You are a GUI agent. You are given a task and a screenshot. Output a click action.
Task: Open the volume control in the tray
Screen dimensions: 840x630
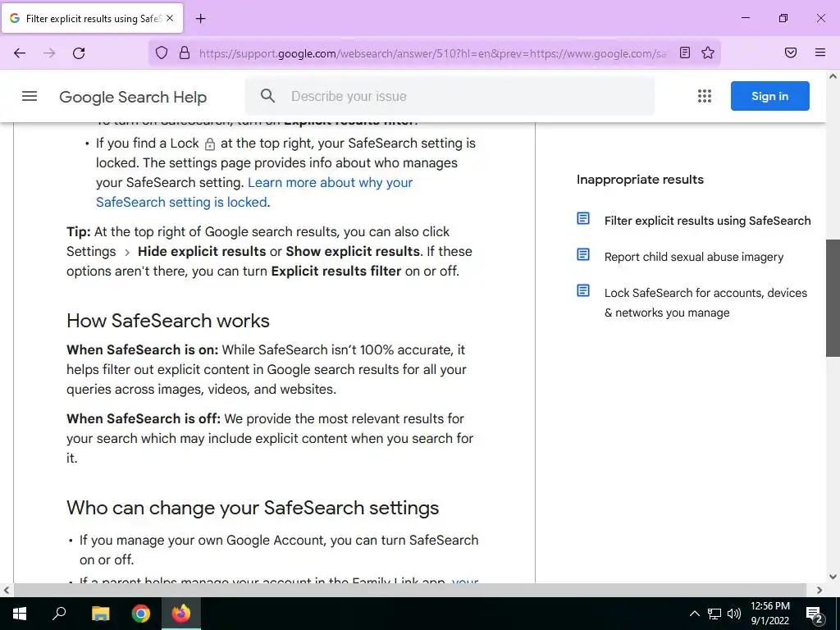click(x=734, y=614)
